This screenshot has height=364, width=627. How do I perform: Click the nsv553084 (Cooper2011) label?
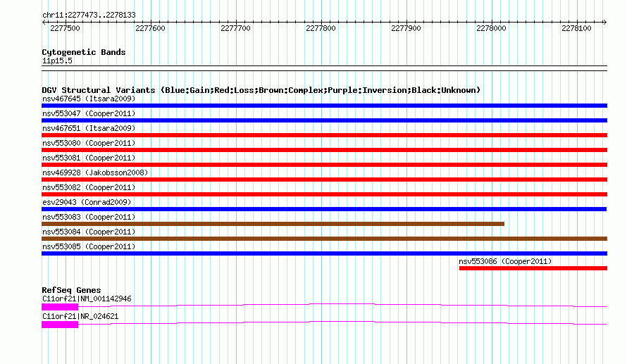[89, 232]
